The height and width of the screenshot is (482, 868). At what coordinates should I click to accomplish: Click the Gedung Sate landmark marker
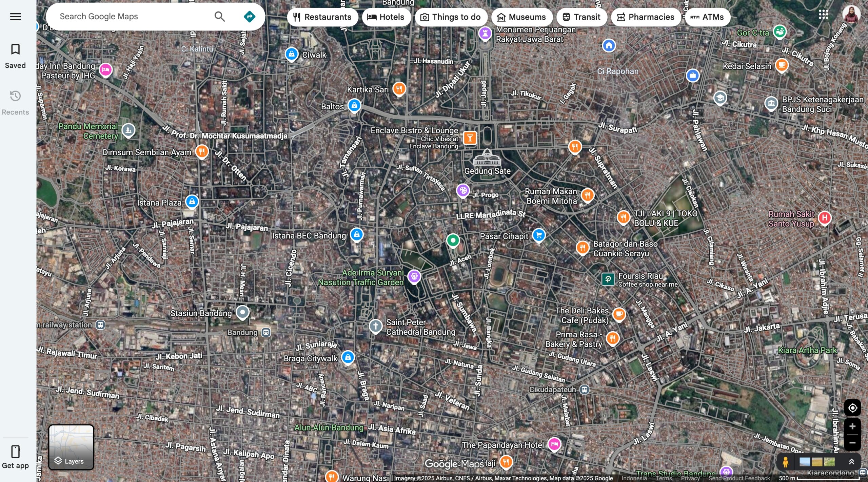[x=487, y=157]
